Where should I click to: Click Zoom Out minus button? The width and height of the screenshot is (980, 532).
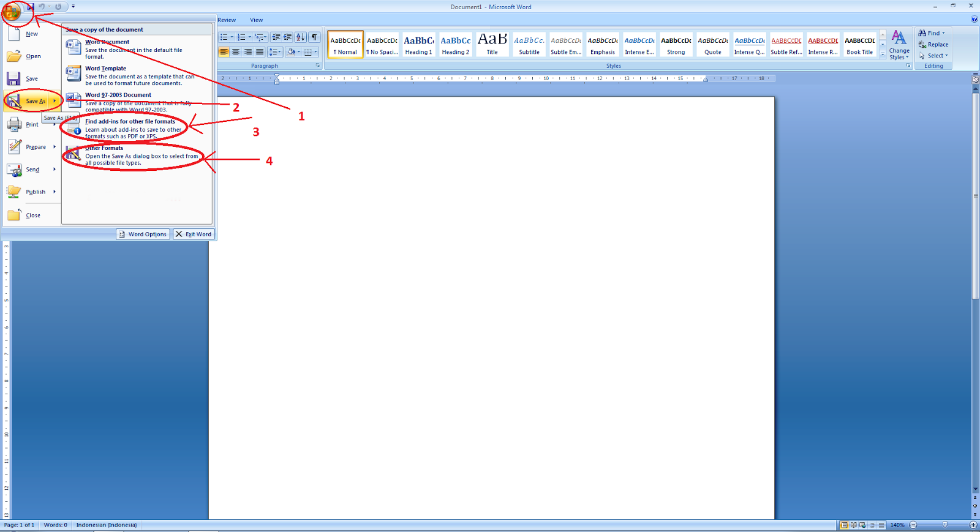point(913,525)
